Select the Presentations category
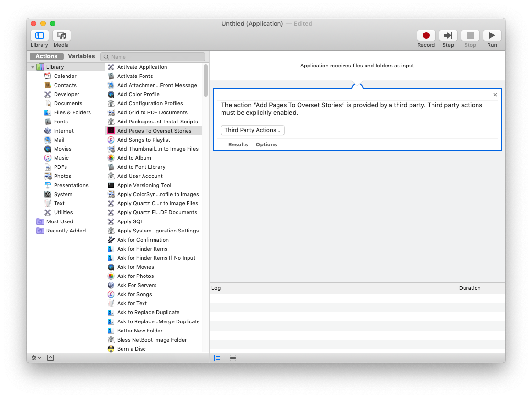This screenshot has width=532, height=398. click(x=71, y=185)
